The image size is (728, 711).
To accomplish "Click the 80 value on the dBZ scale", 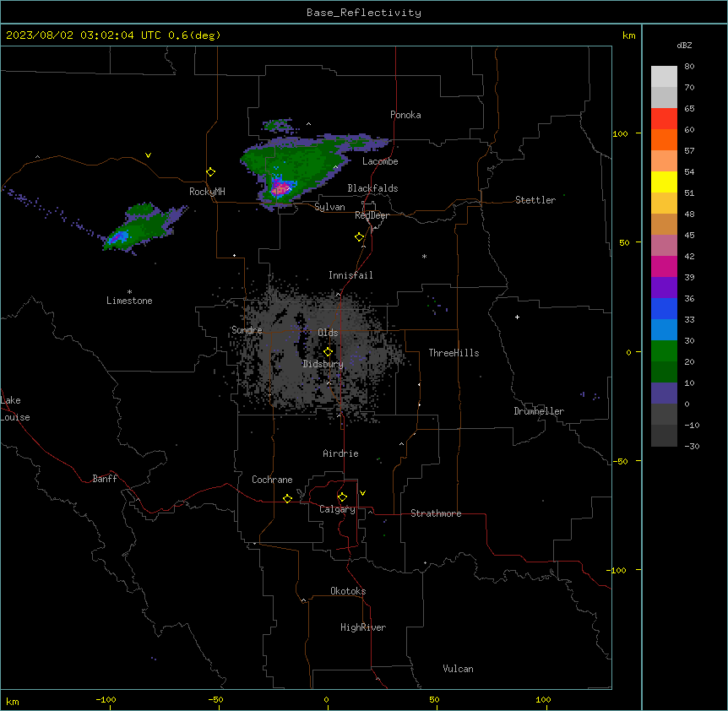I will pos(689,67).
